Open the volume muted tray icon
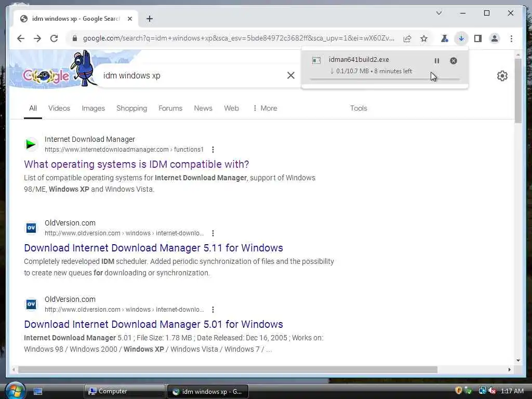This screenshot has height=399, width=532. pos(493,391)
